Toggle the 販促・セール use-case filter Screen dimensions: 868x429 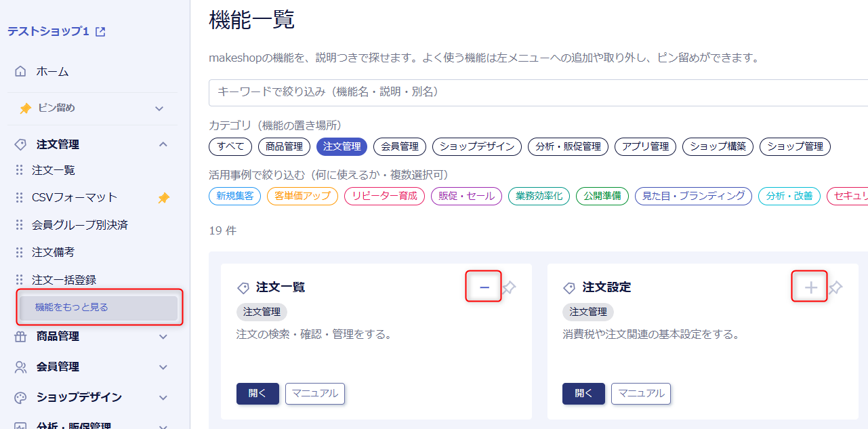pyautogui.click(x=466, y=197)
